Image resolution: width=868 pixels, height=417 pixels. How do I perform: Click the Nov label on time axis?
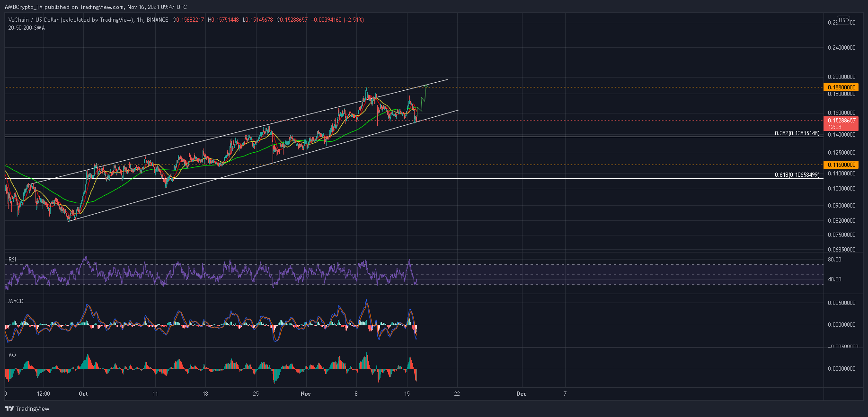pos(306,394)
